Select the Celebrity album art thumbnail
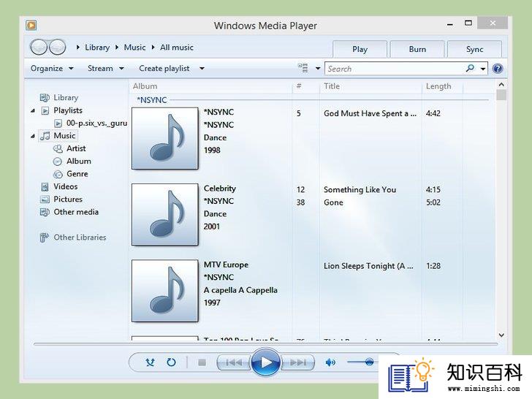The height and width of the screenshot is (399, 532). tap(165, 215)
